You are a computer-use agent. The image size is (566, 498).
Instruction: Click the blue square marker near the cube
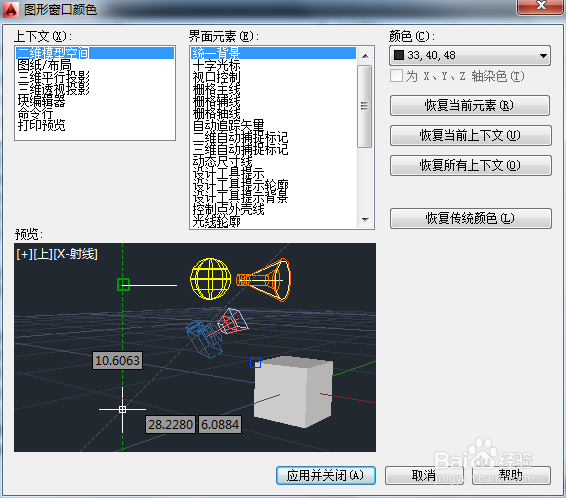(x=256, y=362)
